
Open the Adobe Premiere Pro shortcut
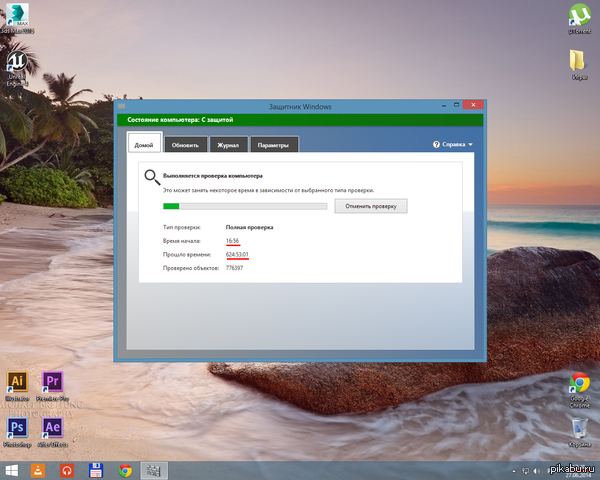[x=52, y=382]
